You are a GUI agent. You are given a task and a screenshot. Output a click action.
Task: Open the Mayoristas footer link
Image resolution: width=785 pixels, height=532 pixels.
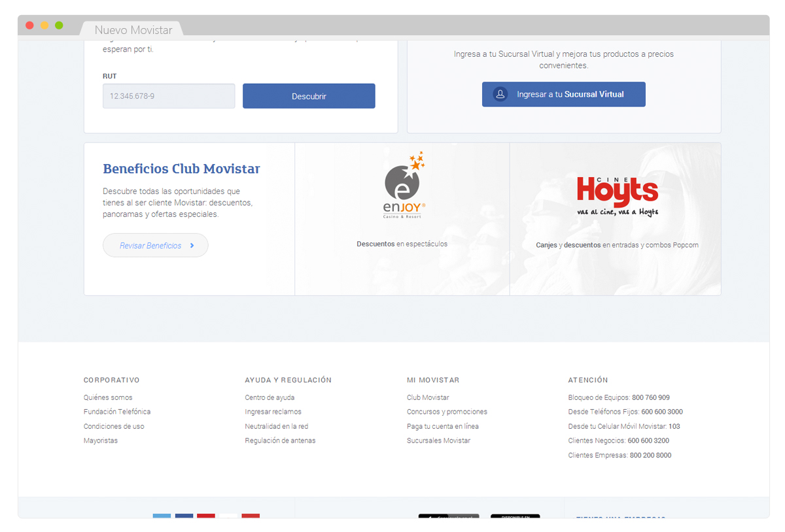tap(101, 441)
